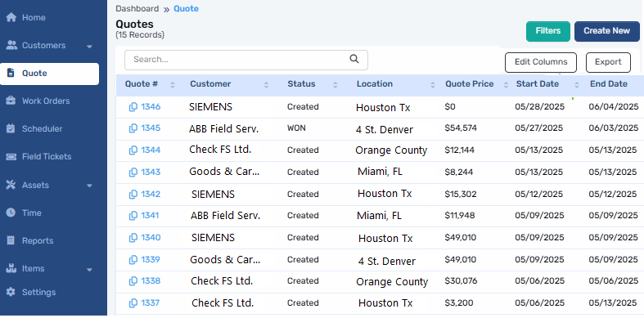Screen dimensions: 644x318
Task: Expand the Items submenu arrow
Action: pos(89,270)
